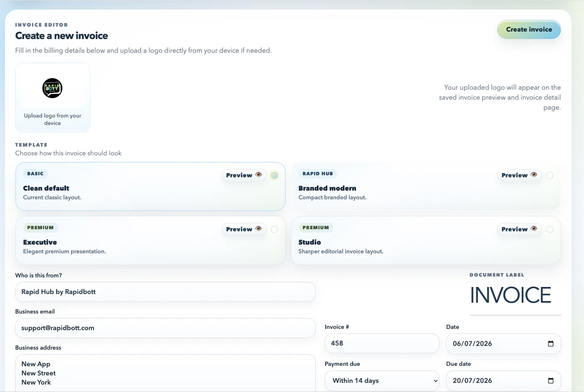Viewport: 584px width, 392px height.
Task: Click the Business email input field
Action: pos(165,328)
